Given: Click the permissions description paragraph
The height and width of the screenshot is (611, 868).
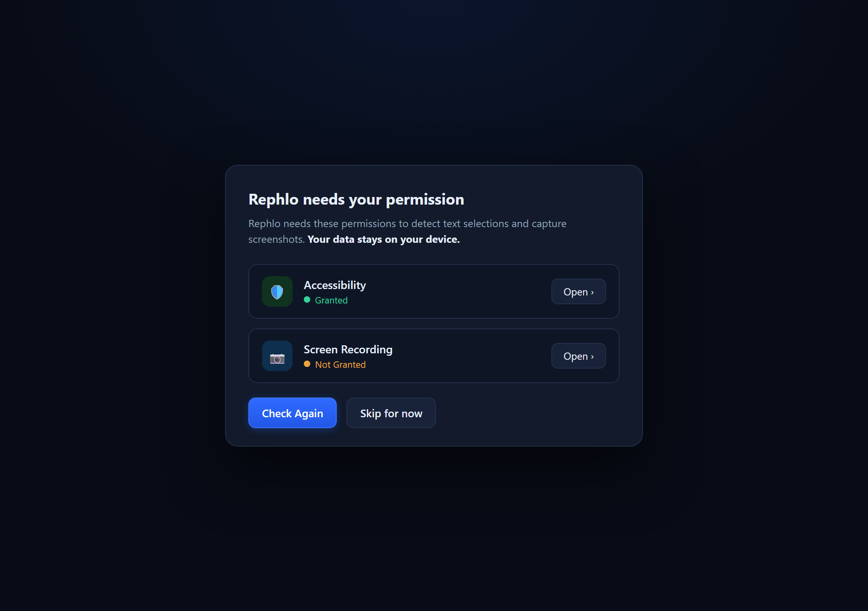Looking at the screenshot, I should (407, 231).
